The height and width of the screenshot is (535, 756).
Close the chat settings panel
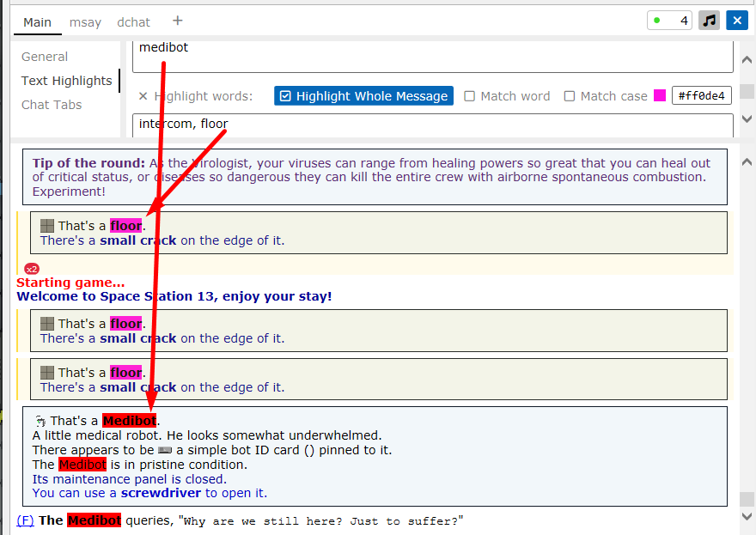coord(737,21)
